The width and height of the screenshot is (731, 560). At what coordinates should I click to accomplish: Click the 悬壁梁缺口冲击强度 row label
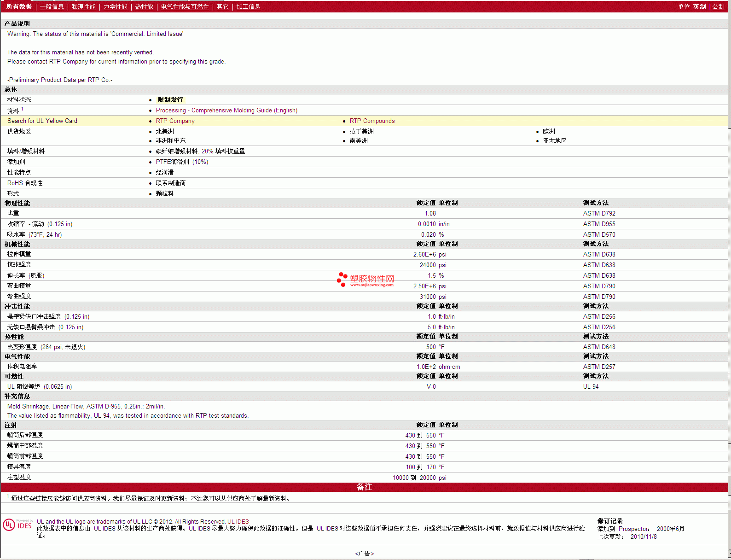coord(48,316)
